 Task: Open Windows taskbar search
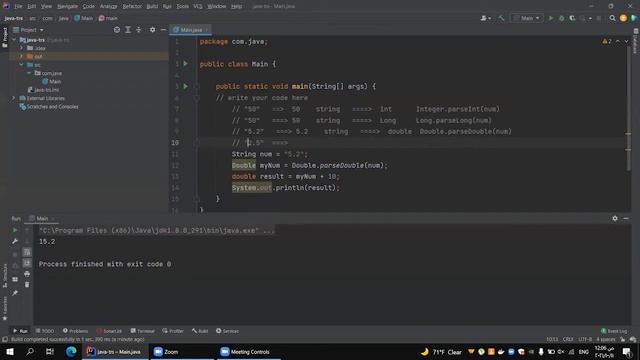(30, 351)
